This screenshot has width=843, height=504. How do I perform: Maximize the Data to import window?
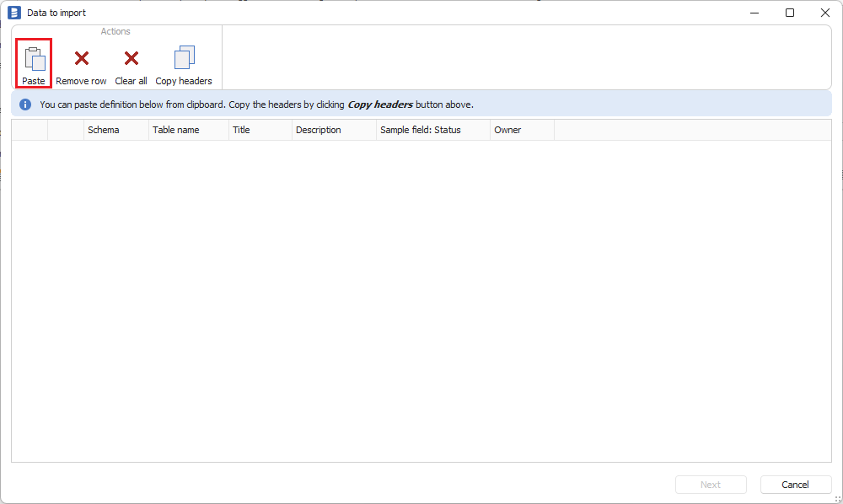790,13
